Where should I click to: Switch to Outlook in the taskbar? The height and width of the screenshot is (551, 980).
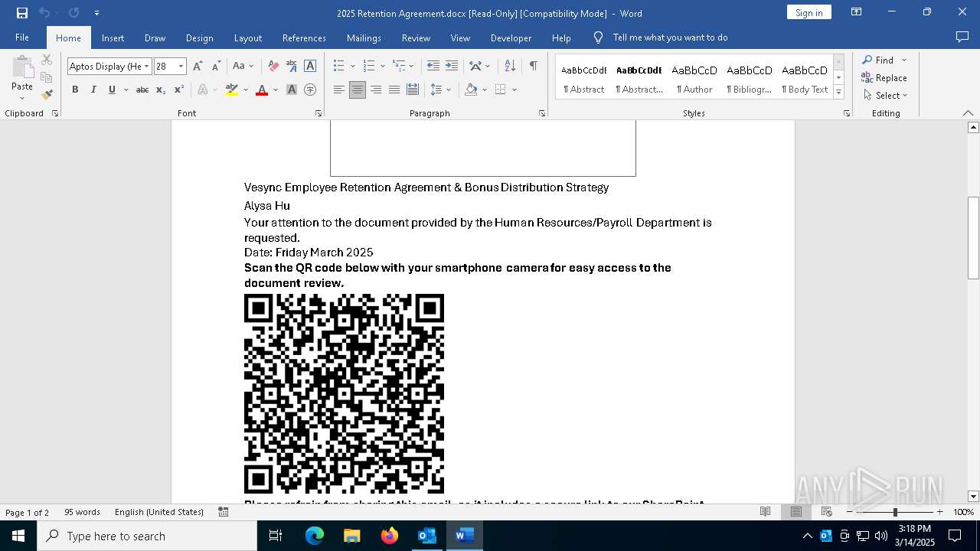tap(426, 536)
